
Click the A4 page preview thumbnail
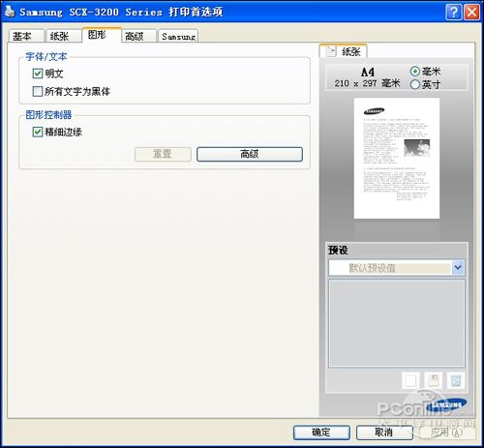(x=397, y=159)
